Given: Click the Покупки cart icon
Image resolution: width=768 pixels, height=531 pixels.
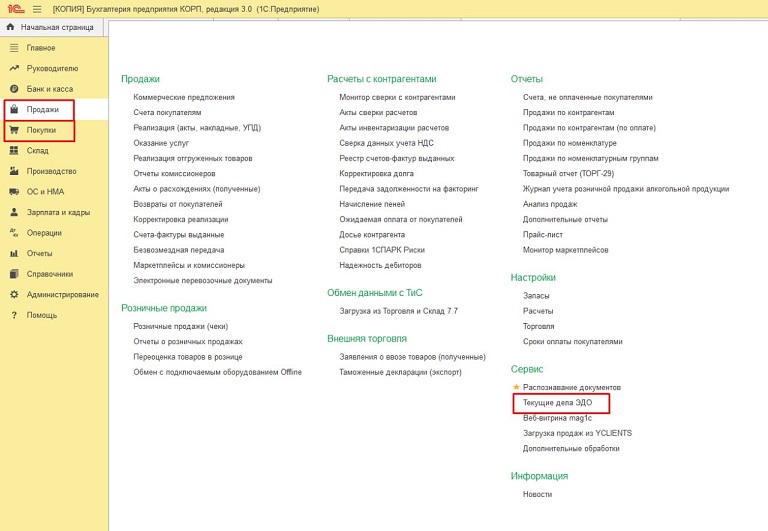Looking at the screenshot, I should coord(14,130).
